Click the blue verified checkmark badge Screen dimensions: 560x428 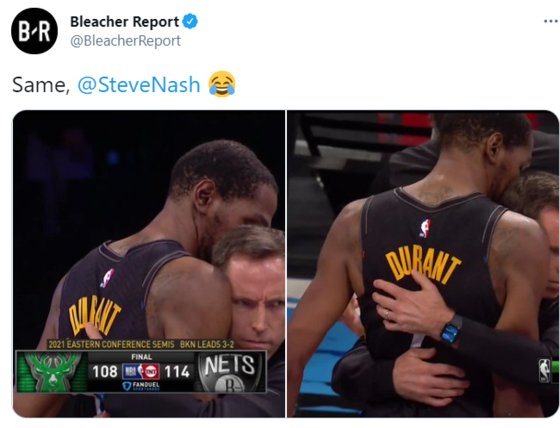[190, 21]
